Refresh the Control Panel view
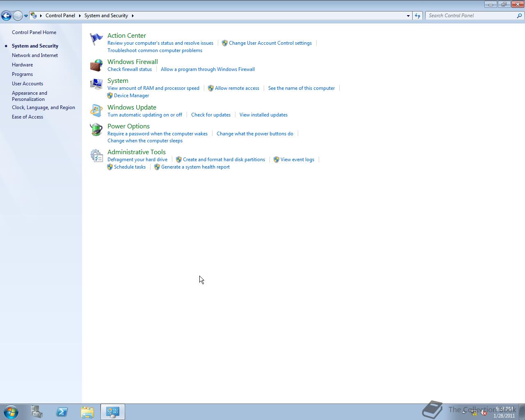This screenshot has height=420, width=525. [418, 16]
